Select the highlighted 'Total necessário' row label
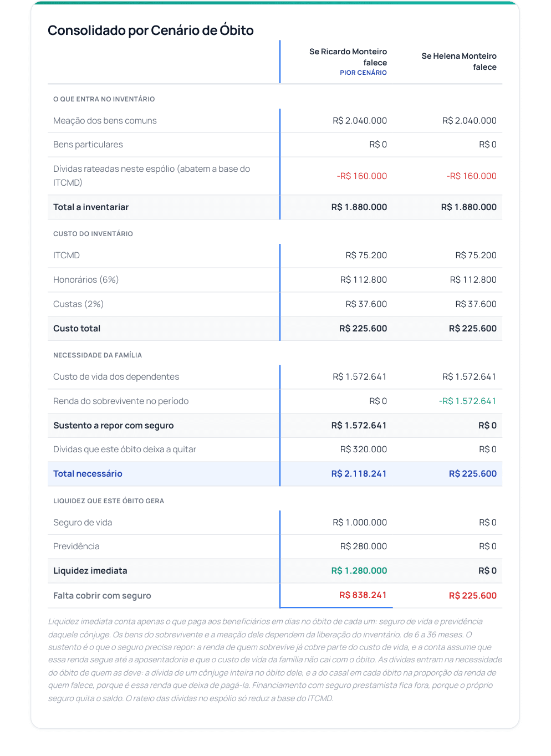551x756 pixels. pyautogui.click(x=88, y=474)
